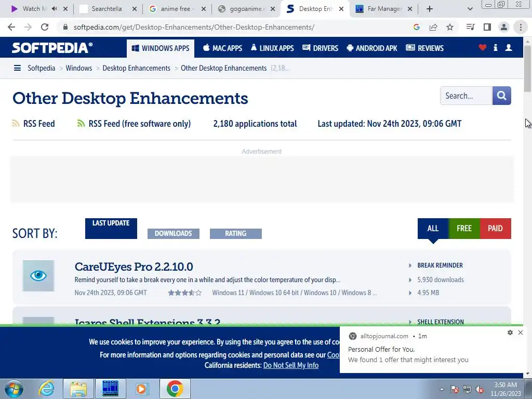Go to Windows breadcrumb link
The image size is (532, 399).
click(79, 68)
